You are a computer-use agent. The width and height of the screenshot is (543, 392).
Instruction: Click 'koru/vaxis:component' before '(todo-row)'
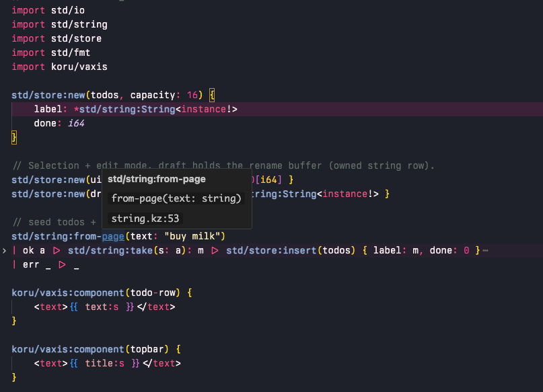point(68,292)
